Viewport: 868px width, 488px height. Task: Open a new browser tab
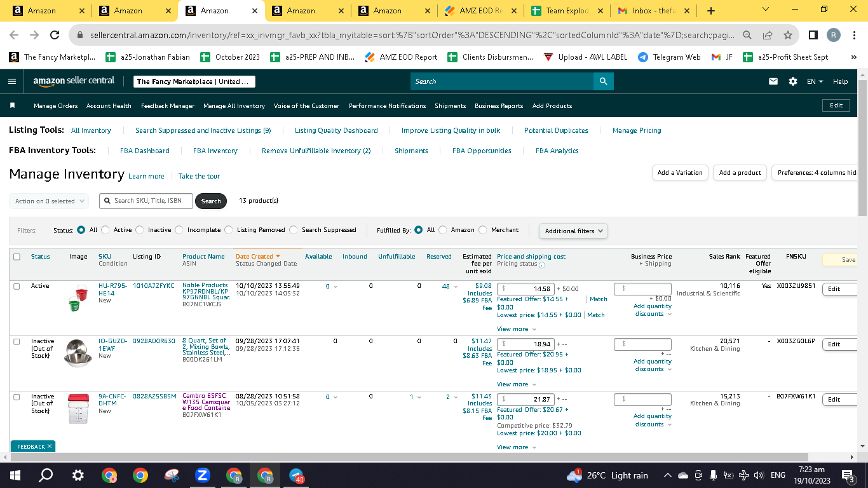point(710,11)
